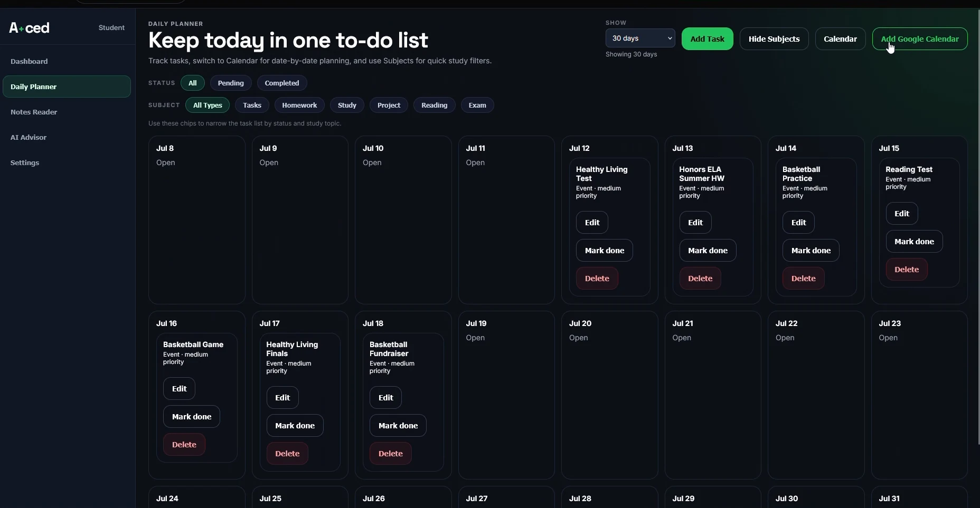Delete the Basketball Game task

click(x=184, y=445)
